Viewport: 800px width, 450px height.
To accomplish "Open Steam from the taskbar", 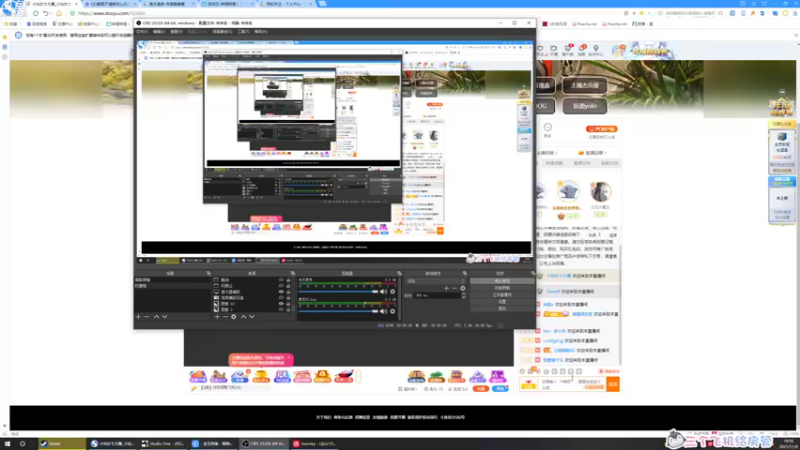I will pos(63,444).
